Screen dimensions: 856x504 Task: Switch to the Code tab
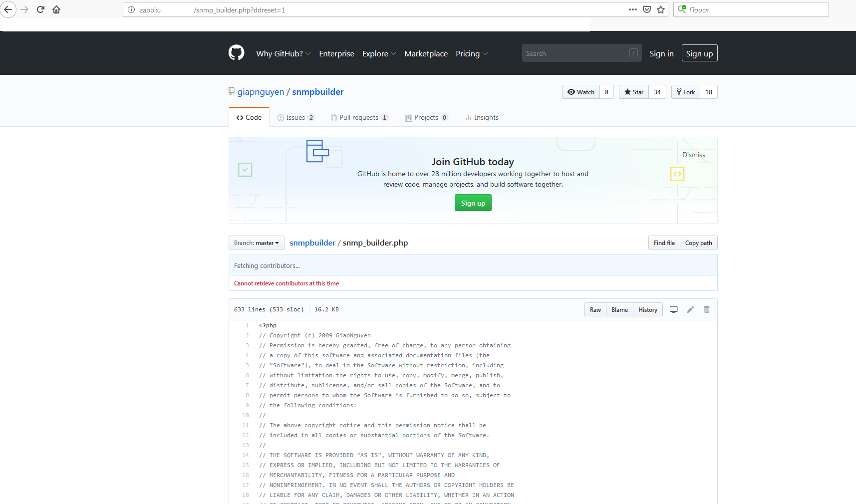point(249,117)
